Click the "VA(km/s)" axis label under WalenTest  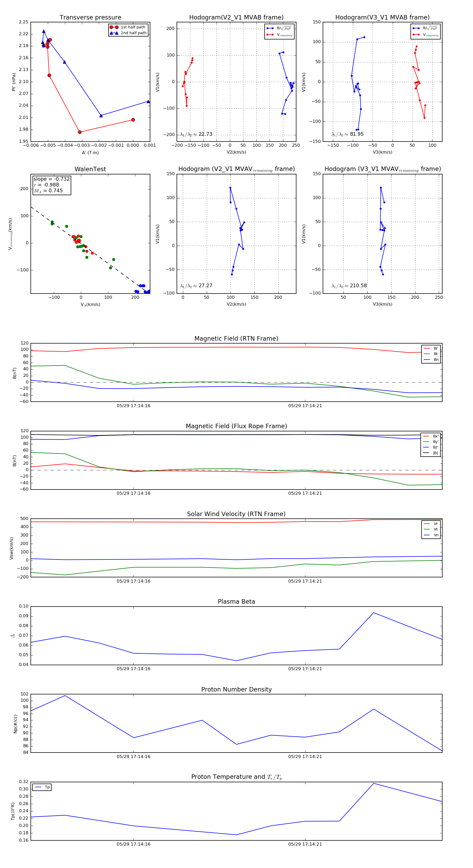click(90, 305)
